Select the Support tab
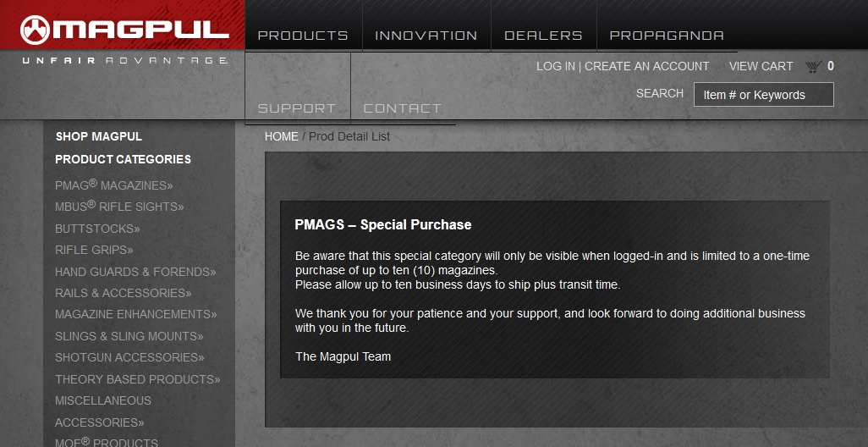This screenshot has width=868, height=447. [x=297, y=108]
